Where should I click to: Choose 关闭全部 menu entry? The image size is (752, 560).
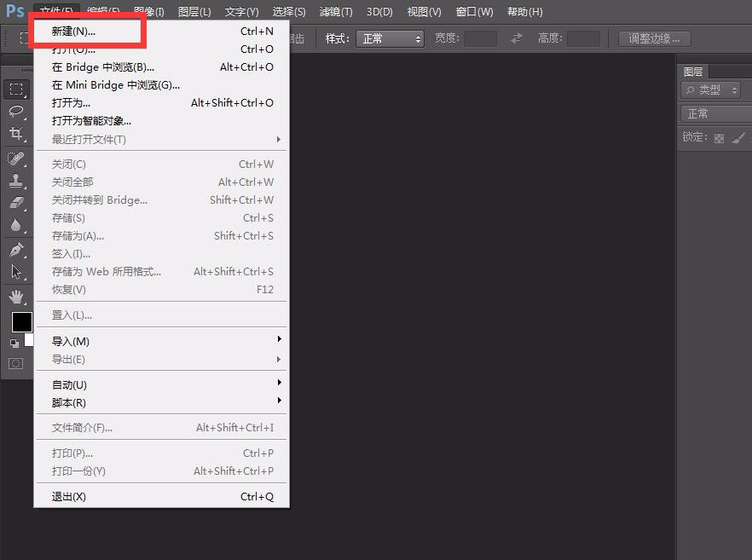click(161, 182)
